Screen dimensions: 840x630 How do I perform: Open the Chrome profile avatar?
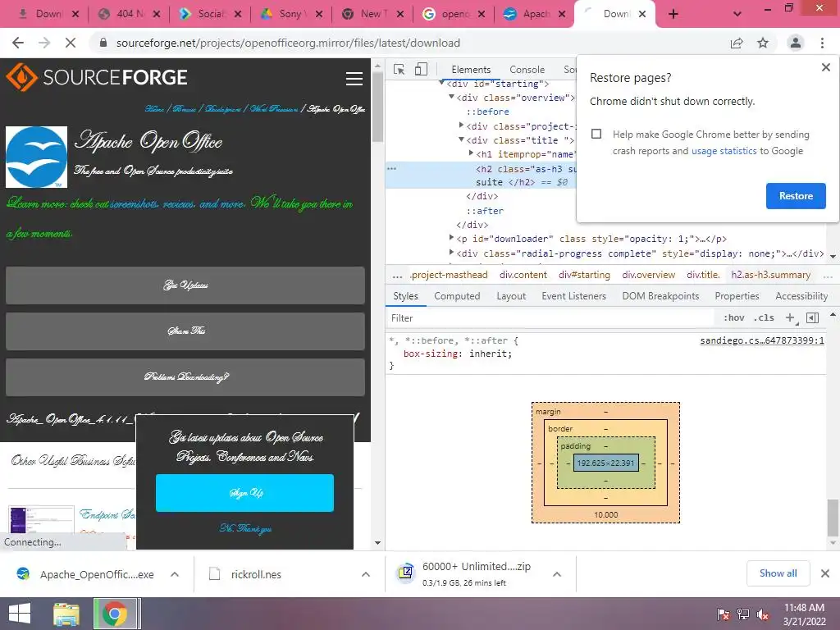point(796,43)
